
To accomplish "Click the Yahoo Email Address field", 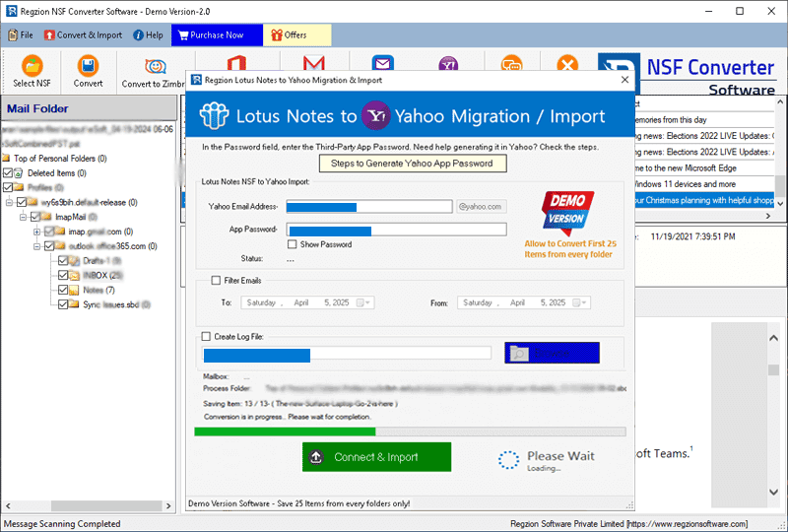I will [x=369, y=207].
